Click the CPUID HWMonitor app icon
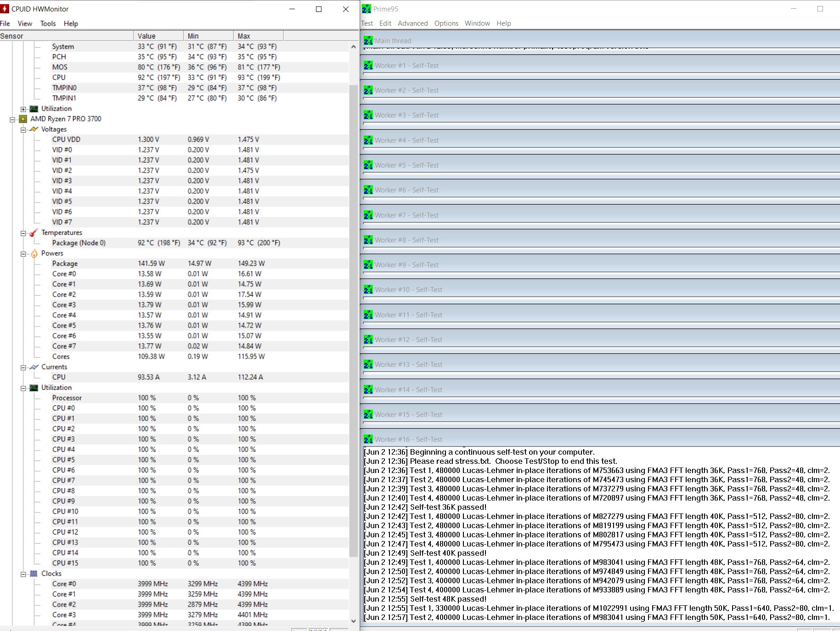Viewport: 840px width, 631px height. tap(5, 9)
